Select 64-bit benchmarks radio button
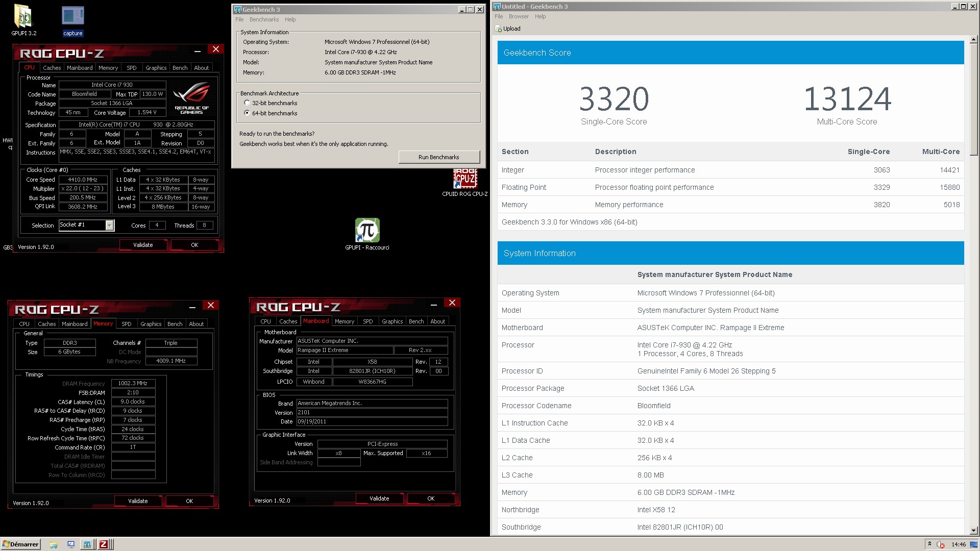980x551 pixels. coord(247,113)
